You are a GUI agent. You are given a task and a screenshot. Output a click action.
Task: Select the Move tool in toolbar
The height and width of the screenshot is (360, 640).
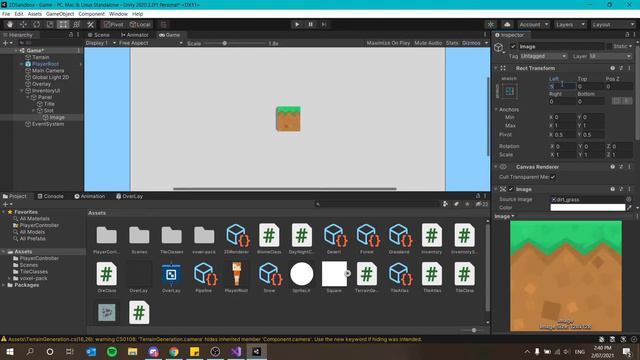click(23, 24)
